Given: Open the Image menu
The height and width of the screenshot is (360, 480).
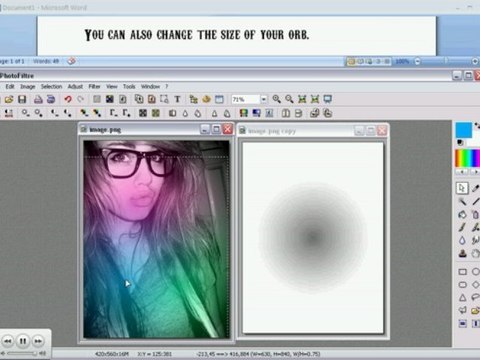Looking at the screenshot, I should coord(28,86).
